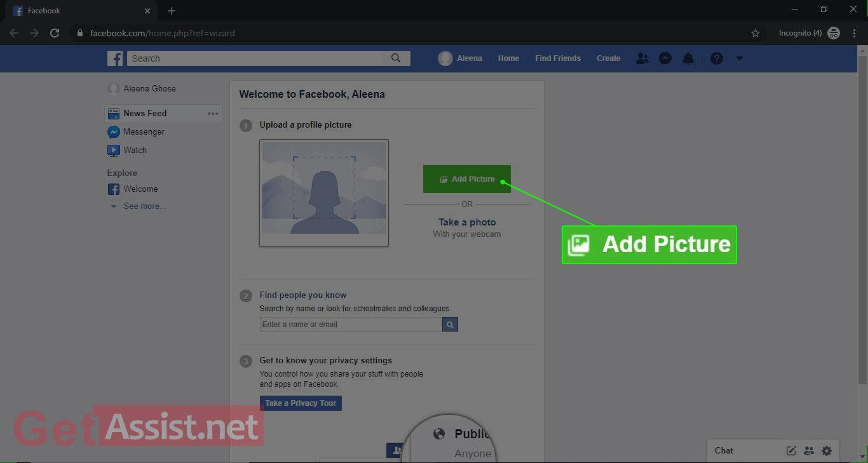Viewport: 868px width, 463px height.
Task: Open the Chrome menu (three dots)
Action: [853, 33]
